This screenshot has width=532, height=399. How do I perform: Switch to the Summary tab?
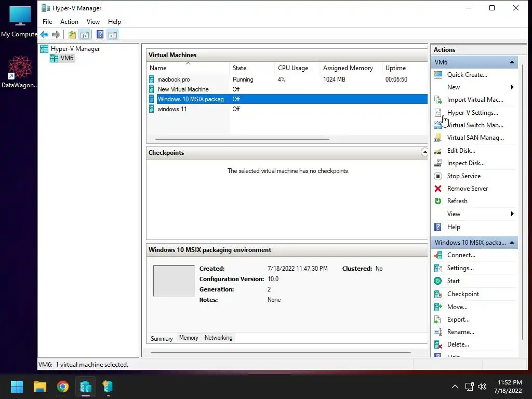(162, 339)
